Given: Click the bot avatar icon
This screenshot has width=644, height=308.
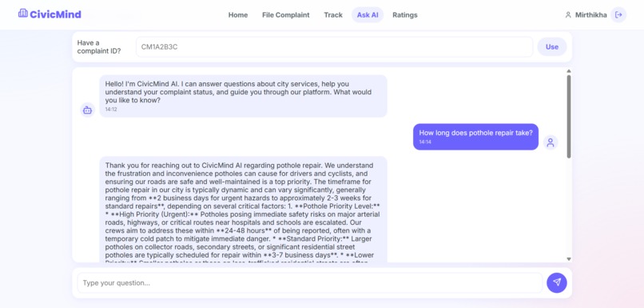Looking at the screenshot, I should click(x=87, y=110).
